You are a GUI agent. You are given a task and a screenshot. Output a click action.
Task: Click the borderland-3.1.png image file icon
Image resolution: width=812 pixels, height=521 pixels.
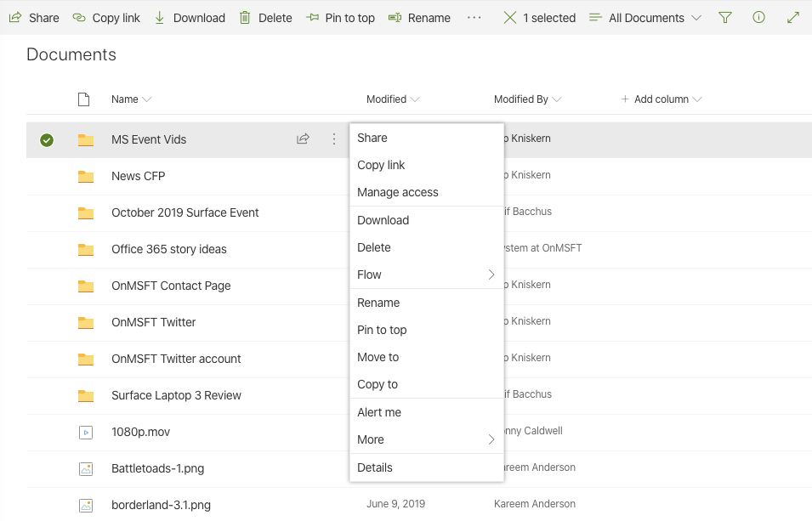click(x=86, y=505)
